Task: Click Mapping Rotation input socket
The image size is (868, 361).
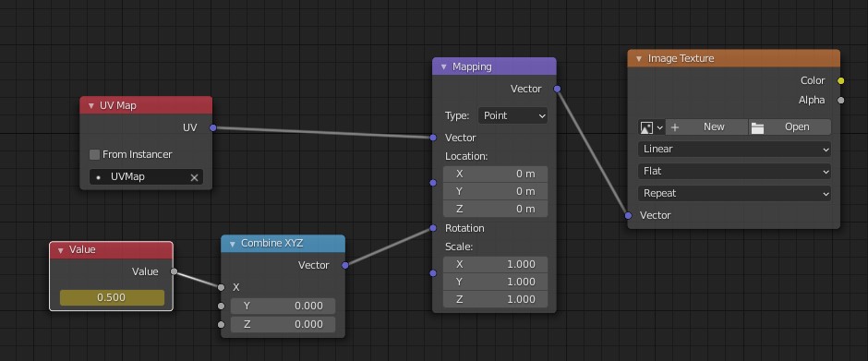Action: (x=433, y=228)
